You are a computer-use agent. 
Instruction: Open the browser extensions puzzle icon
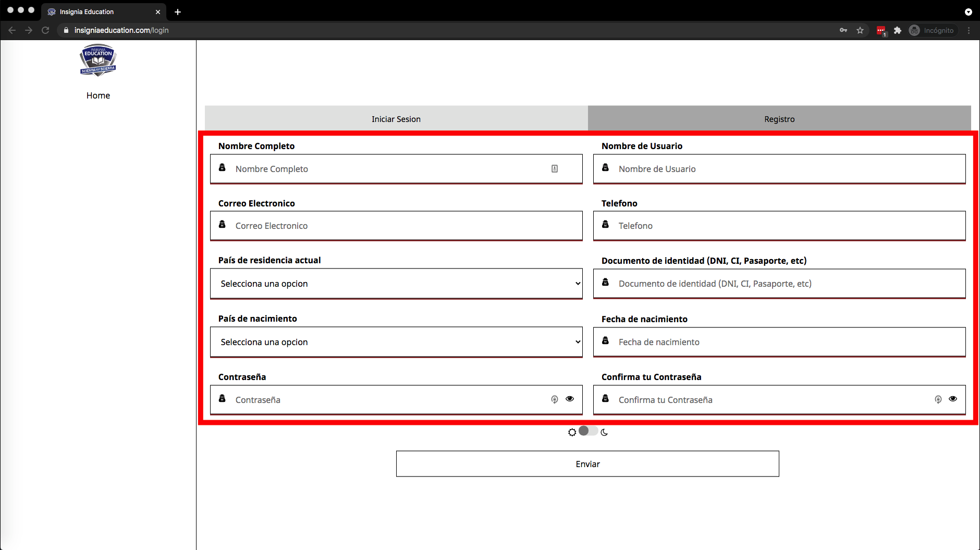[x=898, y=30]
